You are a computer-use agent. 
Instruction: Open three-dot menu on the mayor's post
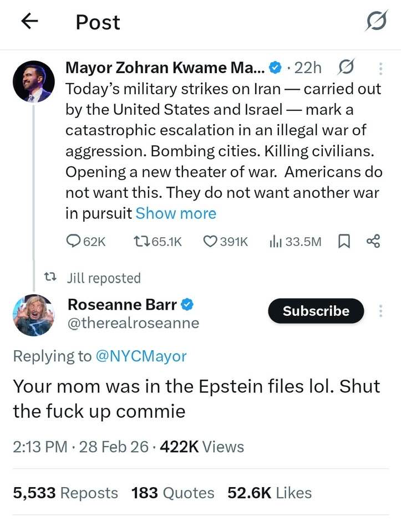(x=380, y=68)
